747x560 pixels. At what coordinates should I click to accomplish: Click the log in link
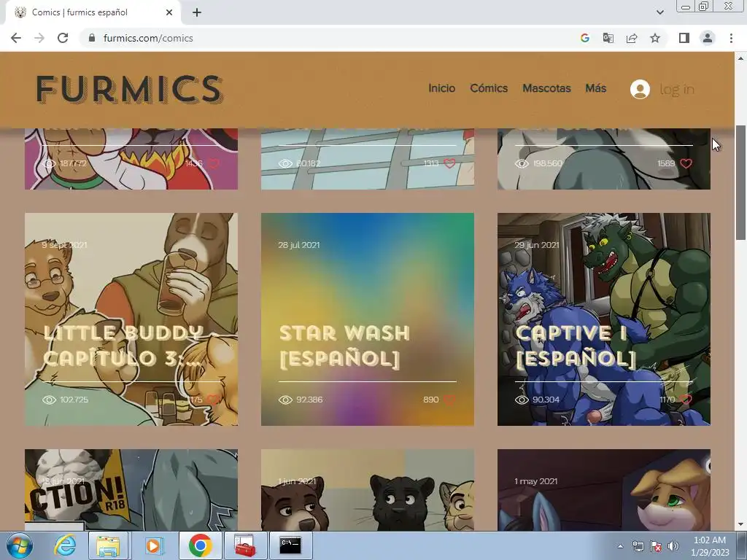(676, 89)
